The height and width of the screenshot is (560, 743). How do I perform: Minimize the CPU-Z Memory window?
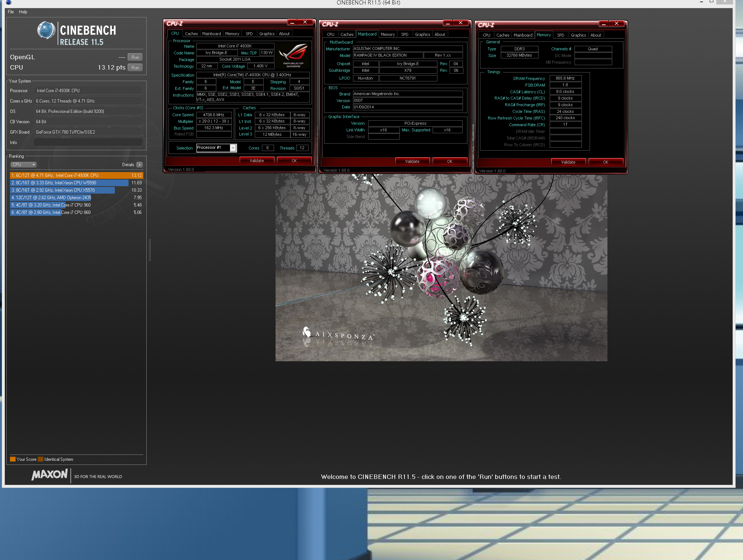[x=603, y=24]
